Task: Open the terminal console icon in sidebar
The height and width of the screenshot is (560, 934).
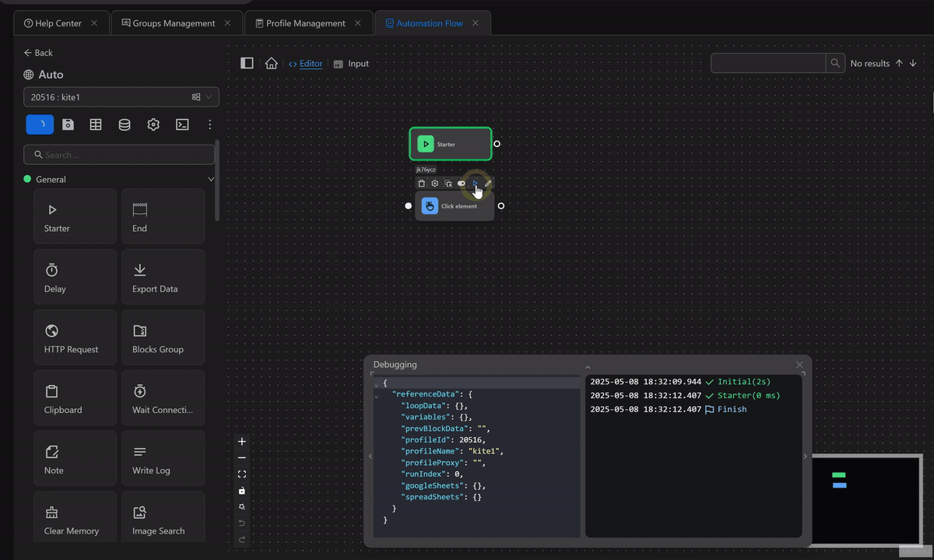Action: pos(182,124)
